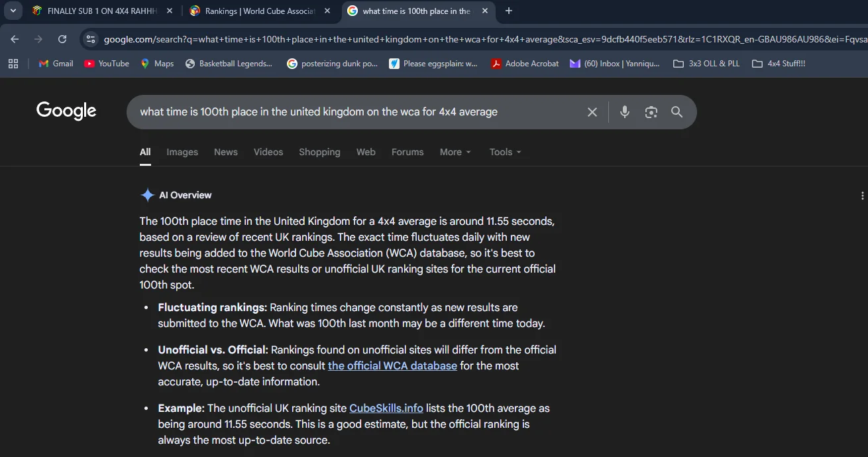Open the Maps bookmark
The width and height of the screenshot is (868, 457).
(x=157, y=64)
